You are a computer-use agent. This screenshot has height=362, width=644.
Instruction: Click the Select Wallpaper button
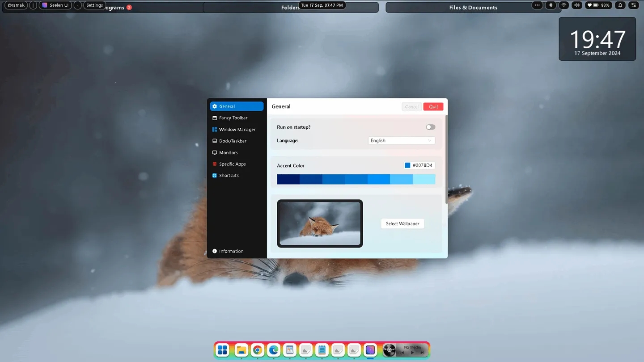[402, 223]
